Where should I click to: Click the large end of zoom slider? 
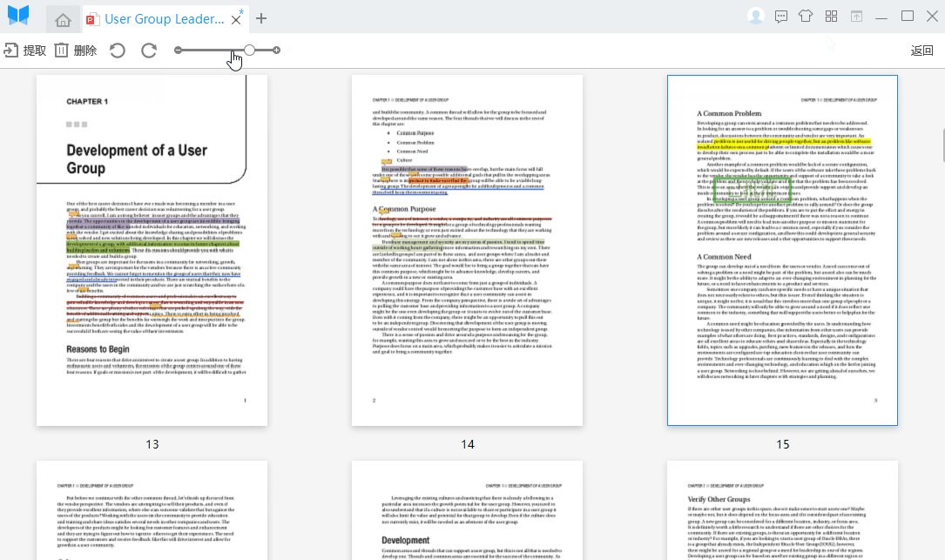click(x=276, y=50)
